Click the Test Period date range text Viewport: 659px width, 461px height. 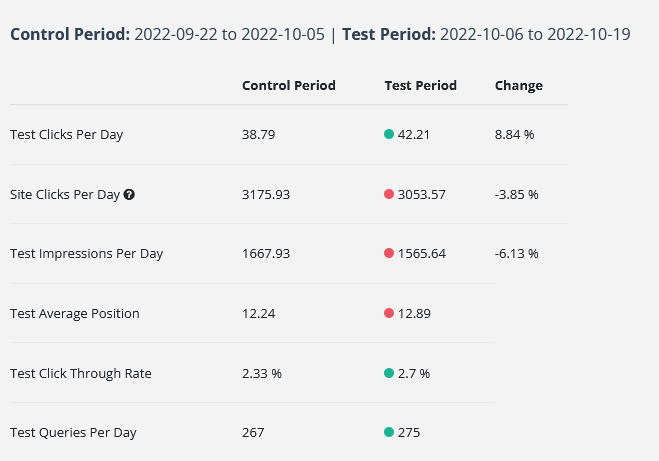(x=535, y=35)
